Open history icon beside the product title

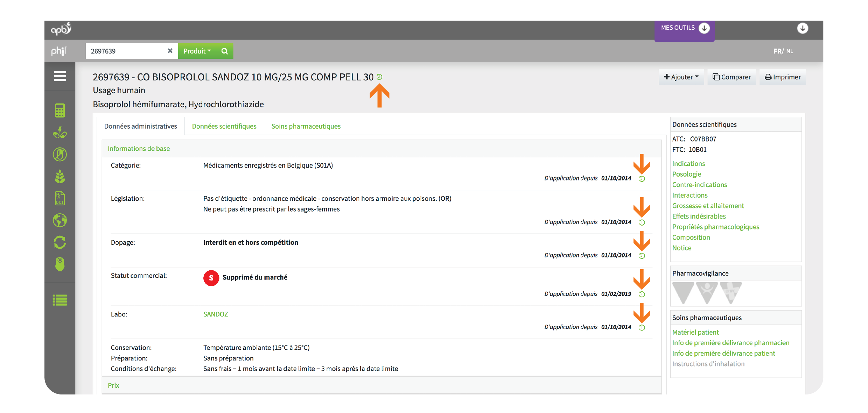[x=379, y=77]
